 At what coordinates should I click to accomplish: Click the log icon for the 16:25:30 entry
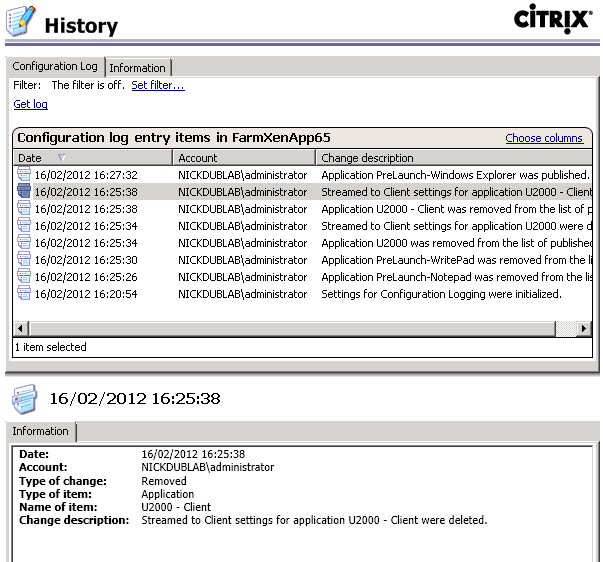(24, 260)
